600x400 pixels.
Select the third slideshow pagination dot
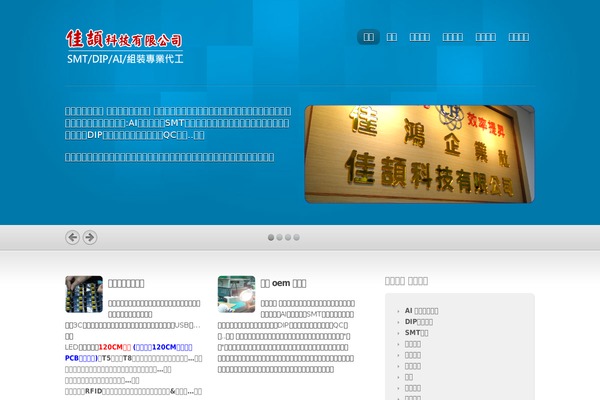coord(288,237)
